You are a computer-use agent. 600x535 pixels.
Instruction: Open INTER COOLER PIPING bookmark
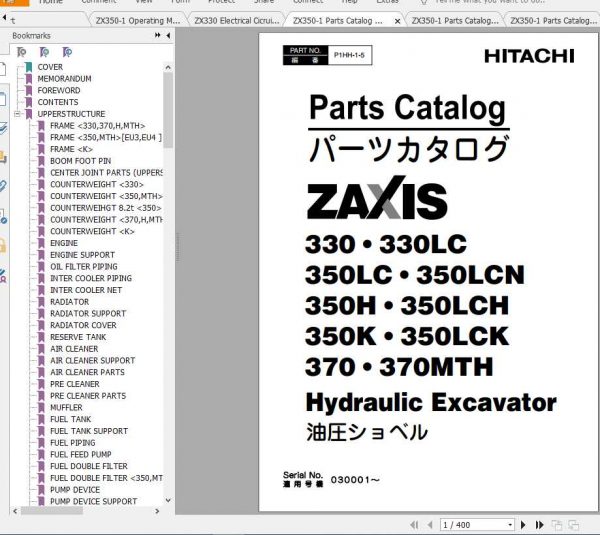pyautogui.click(x=91, y=279)
